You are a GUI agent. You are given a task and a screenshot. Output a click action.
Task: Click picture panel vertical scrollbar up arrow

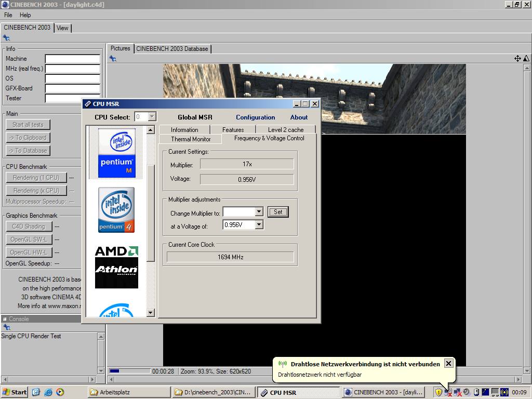[x=527, y=68]
